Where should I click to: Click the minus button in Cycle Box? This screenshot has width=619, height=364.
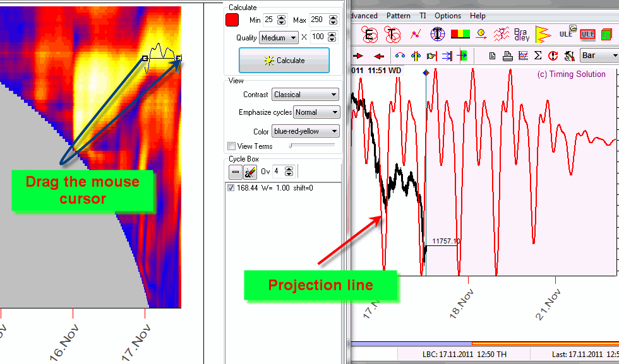click(235, 172)
